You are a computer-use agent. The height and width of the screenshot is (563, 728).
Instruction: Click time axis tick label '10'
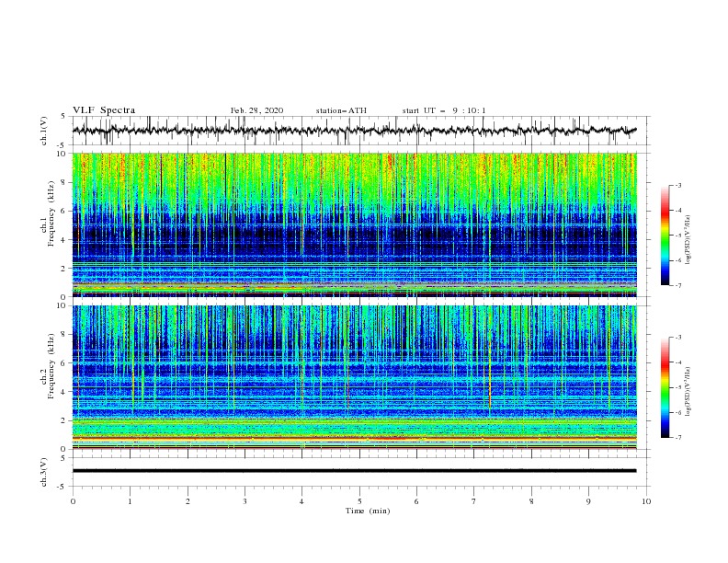pyautogui.click(x=646, y=501)
